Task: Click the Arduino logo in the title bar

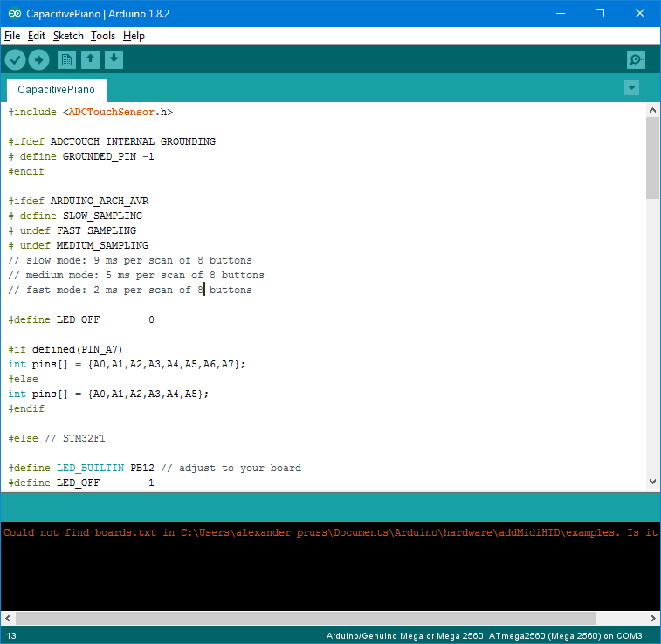Action: [x=15, y=13]
